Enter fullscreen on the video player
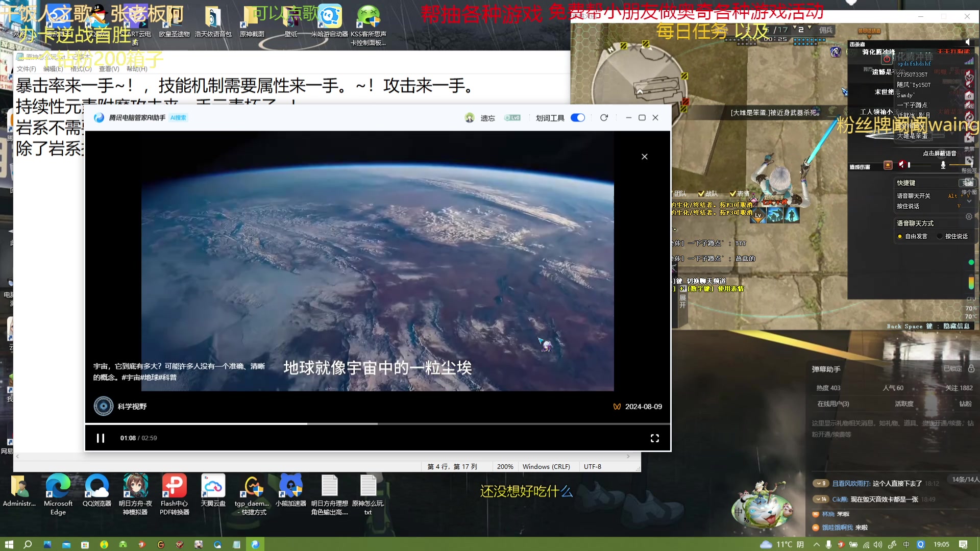The width and height of the screenshot is (980, 551). (655, 438)
